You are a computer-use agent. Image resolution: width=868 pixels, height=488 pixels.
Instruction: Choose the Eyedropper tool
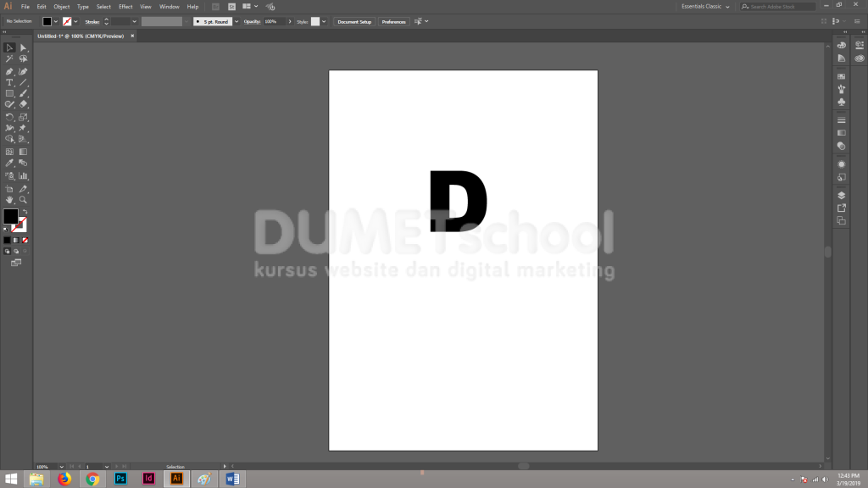click(x=9, y=164)
